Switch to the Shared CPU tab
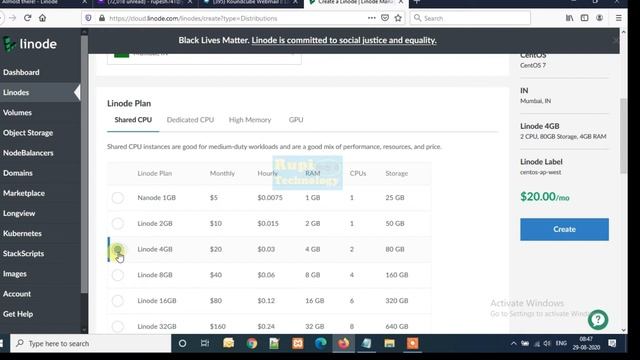Screen dimensions: 640x360 coord(133,120)
